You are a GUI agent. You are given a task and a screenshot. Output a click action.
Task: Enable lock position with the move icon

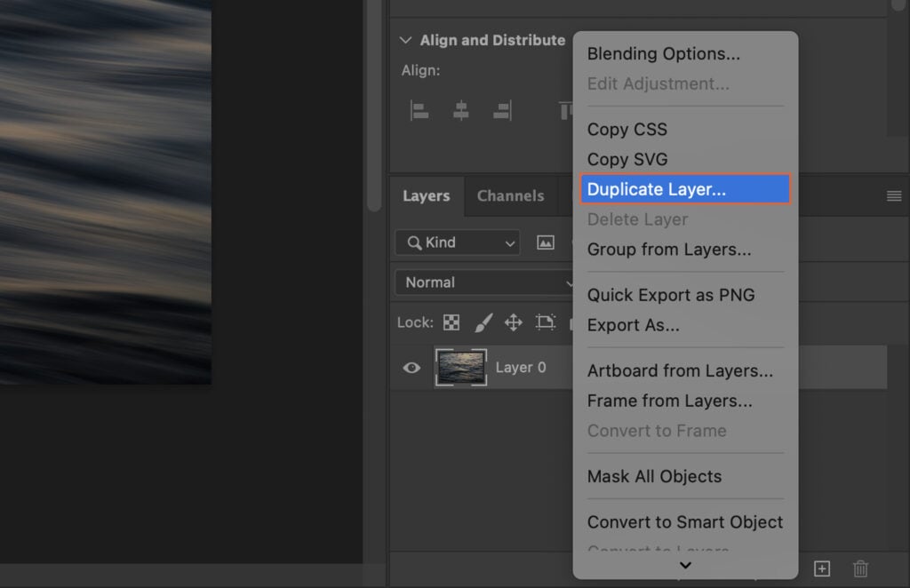[x=514, y=322]
